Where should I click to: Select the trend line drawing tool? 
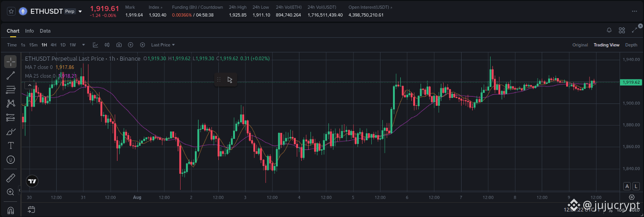pyautogui.click(x=11, y=75)
